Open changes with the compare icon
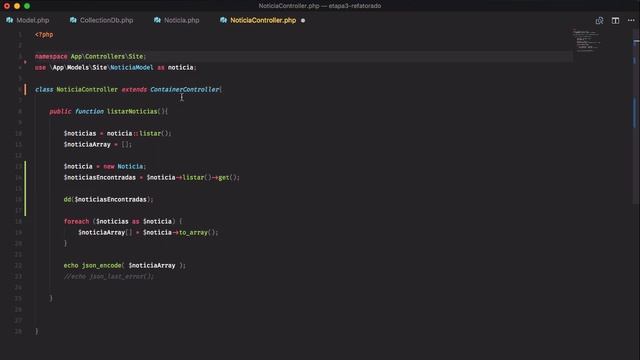This screenshot has width=640, height=360. click(599, 20)
